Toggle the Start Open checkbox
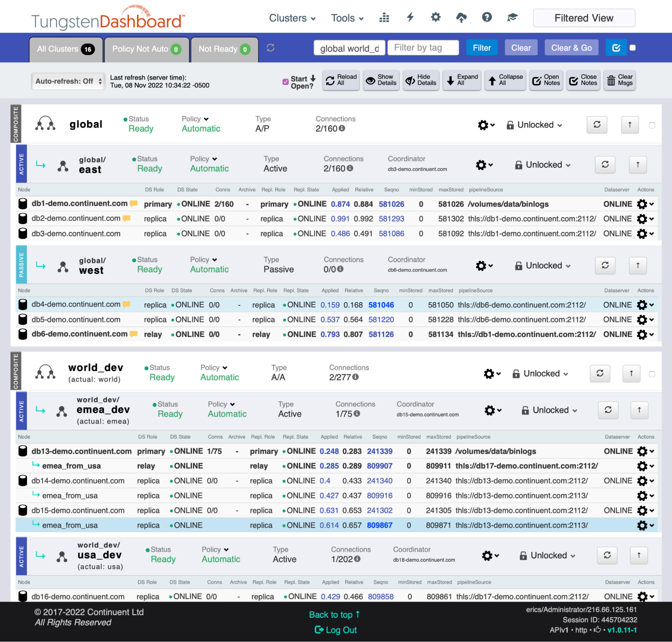 (x=285, y=82)
